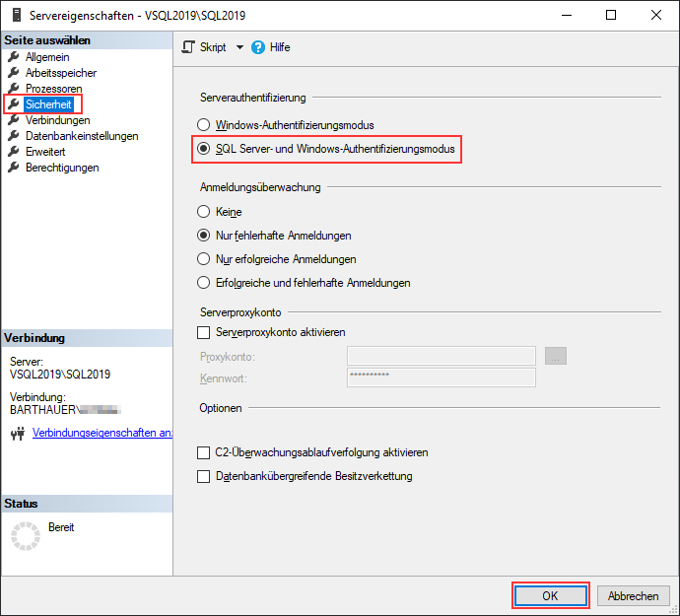Click wrench icon beside Datenbankeinstellungen
The width and height of the screenshot is (680, 616).
13,136
